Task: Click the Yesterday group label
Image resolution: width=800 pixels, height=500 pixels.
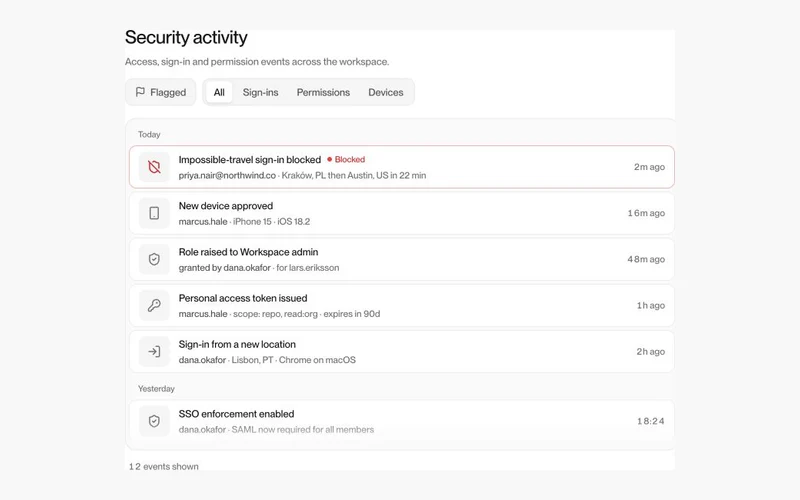Action: tap(156, 389)
